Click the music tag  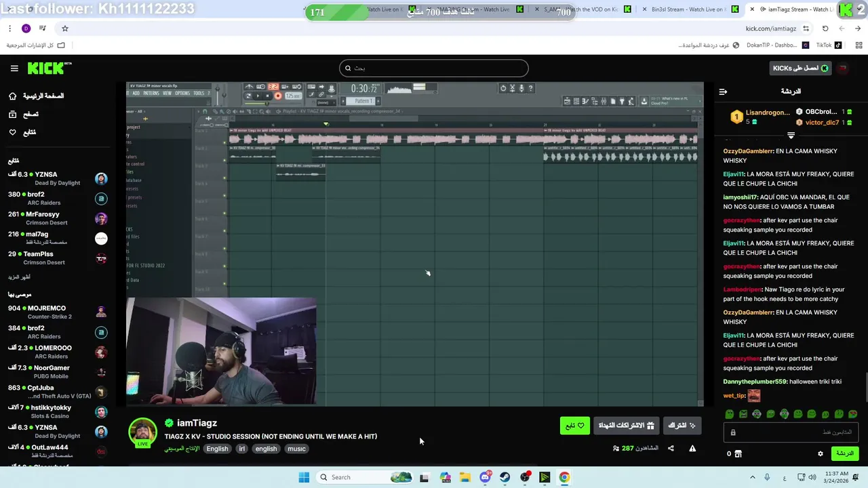[296, 449]
